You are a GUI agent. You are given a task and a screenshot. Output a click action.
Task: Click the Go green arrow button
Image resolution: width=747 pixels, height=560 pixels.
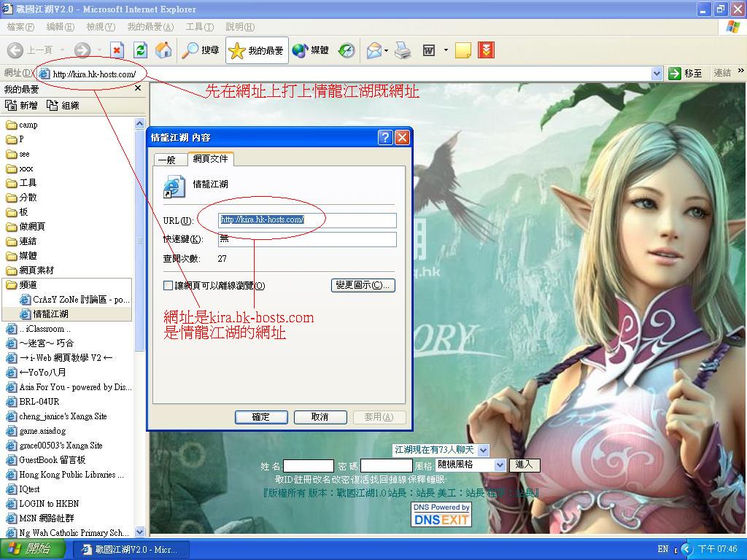(674, 74)
